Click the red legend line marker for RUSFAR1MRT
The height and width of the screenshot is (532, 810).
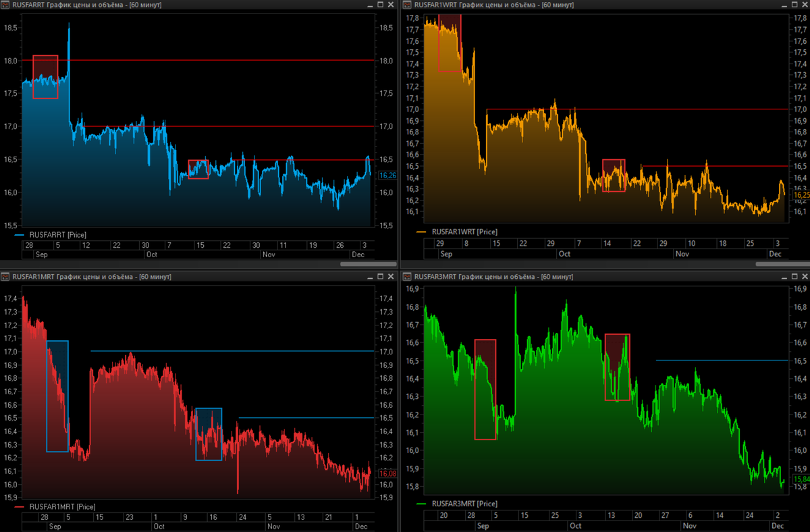tap(20, 506)
